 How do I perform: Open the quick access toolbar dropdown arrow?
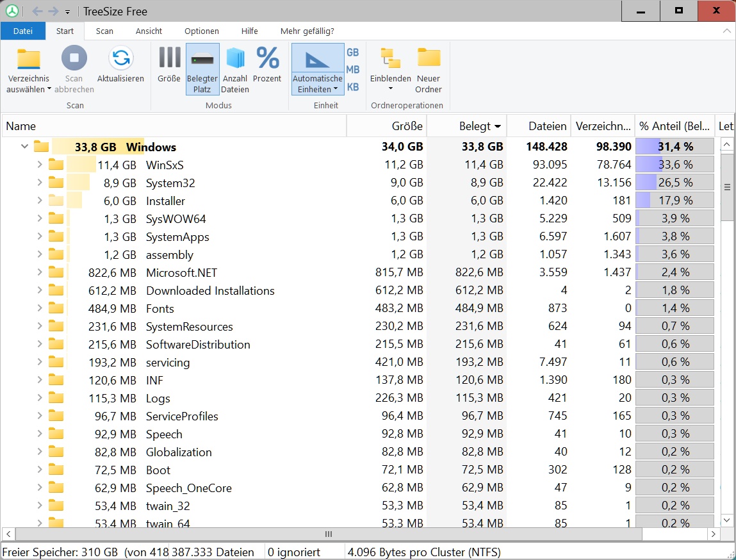pos(68,12)
